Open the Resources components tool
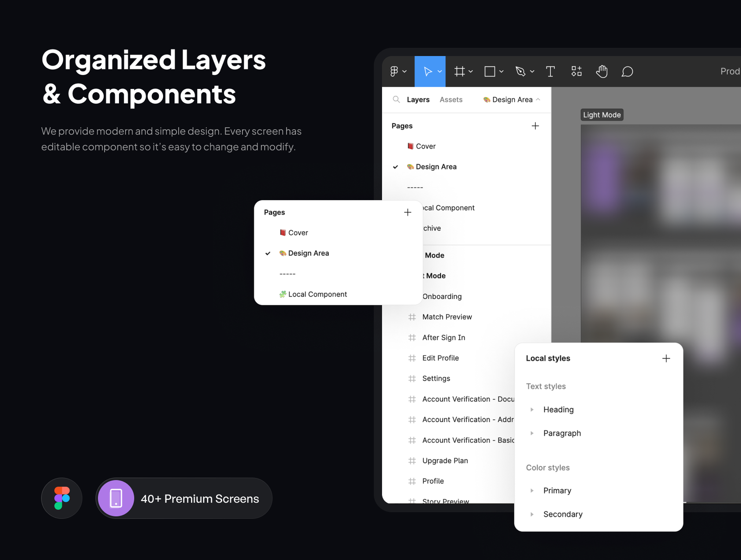 [576, 71]
